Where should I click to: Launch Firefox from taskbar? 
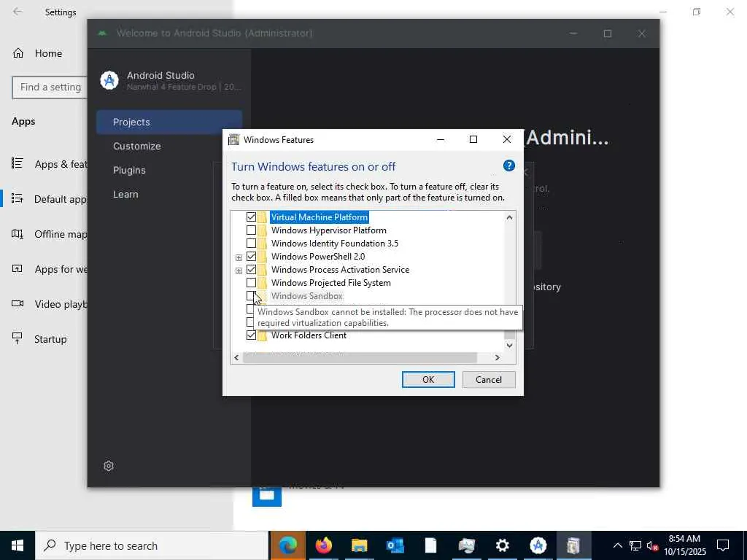pyautogui.click(x=323, y=545)
